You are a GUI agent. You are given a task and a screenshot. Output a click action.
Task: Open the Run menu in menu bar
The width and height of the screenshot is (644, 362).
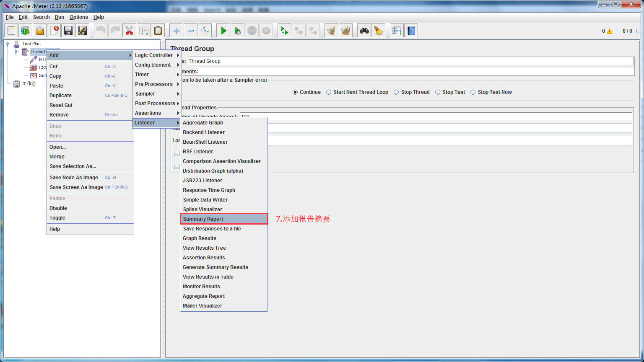point(60,17)
